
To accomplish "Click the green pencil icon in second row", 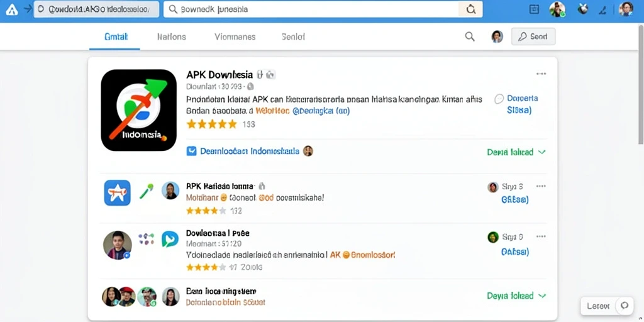I will tap(146, 191).
